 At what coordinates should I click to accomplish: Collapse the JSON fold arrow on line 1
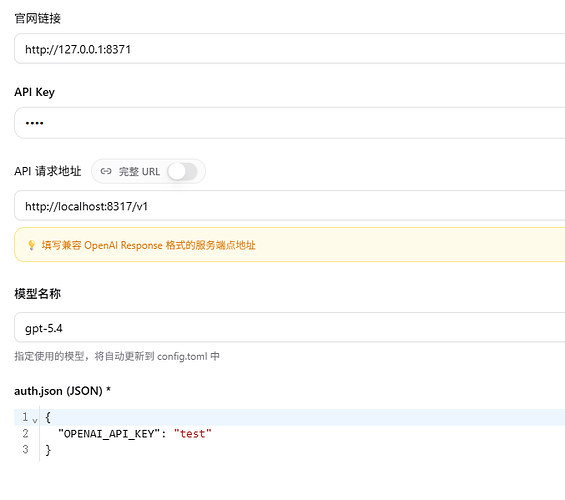(35, 420)
